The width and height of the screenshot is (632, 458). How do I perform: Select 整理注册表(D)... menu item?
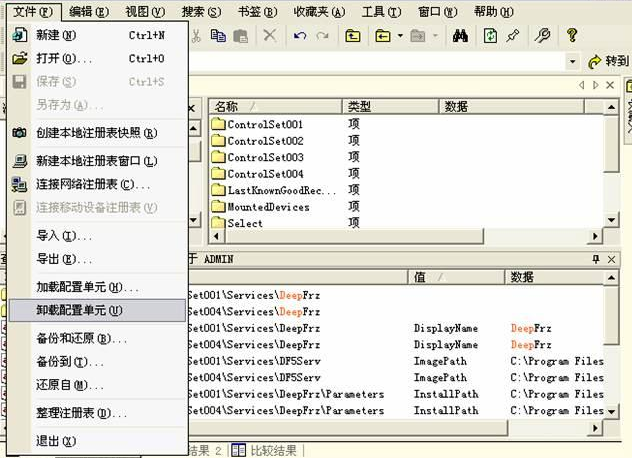click(x=98, y=413)
